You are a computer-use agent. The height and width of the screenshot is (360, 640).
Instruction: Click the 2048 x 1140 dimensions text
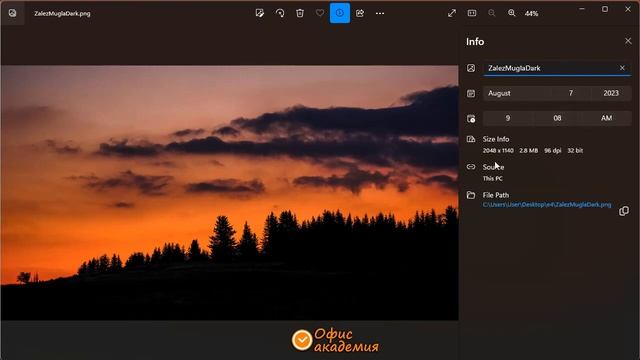(498, 151)
